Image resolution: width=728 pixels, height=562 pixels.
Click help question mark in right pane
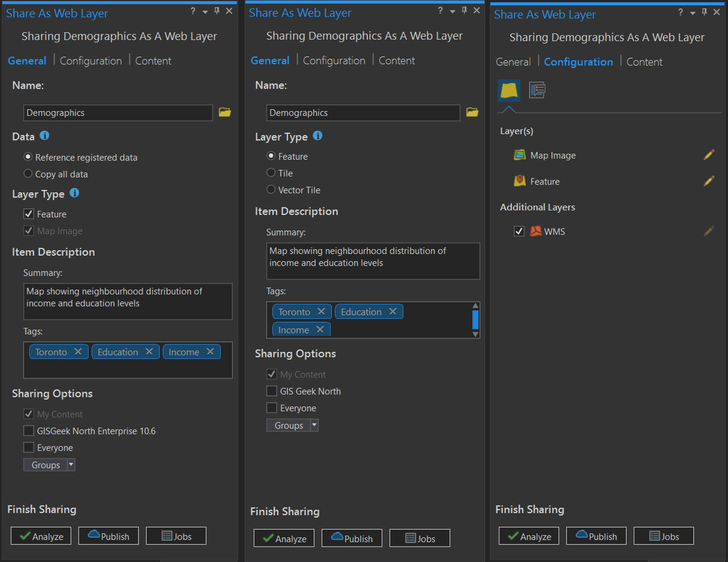coord(680,12)
